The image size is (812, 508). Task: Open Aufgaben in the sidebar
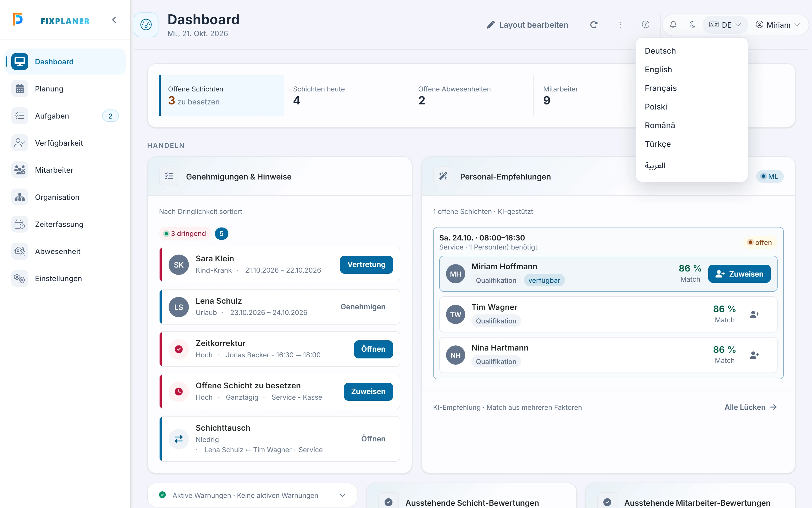pyautogui.click(x=65, y=116)
